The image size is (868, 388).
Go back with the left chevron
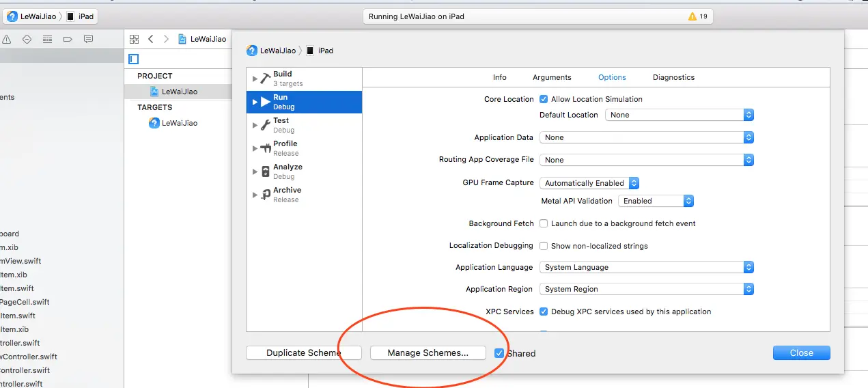(x=150, y=39)
